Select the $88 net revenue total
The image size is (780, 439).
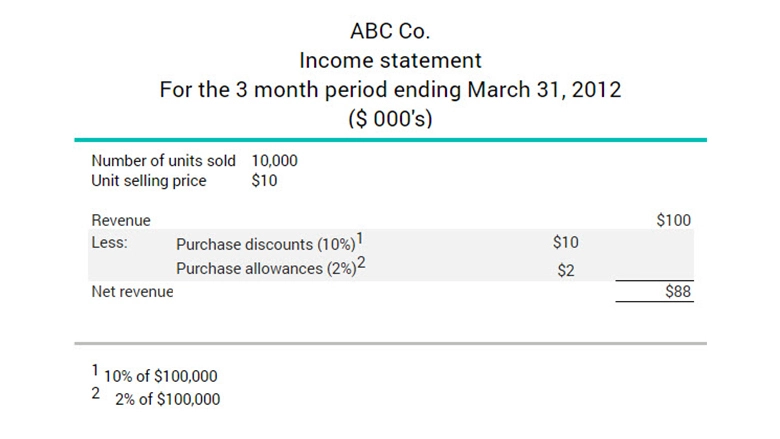click(x=677, y=292)
